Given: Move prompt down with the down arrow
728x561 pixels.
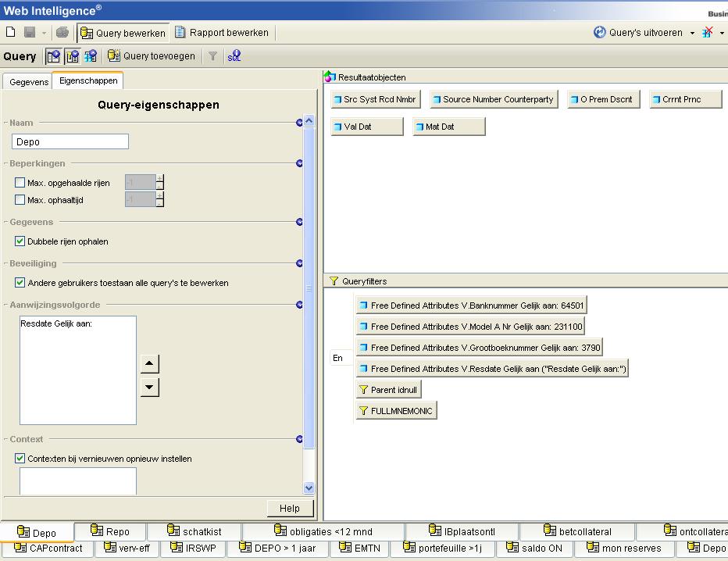Looking at the screenshot, I should click(150, 387).
